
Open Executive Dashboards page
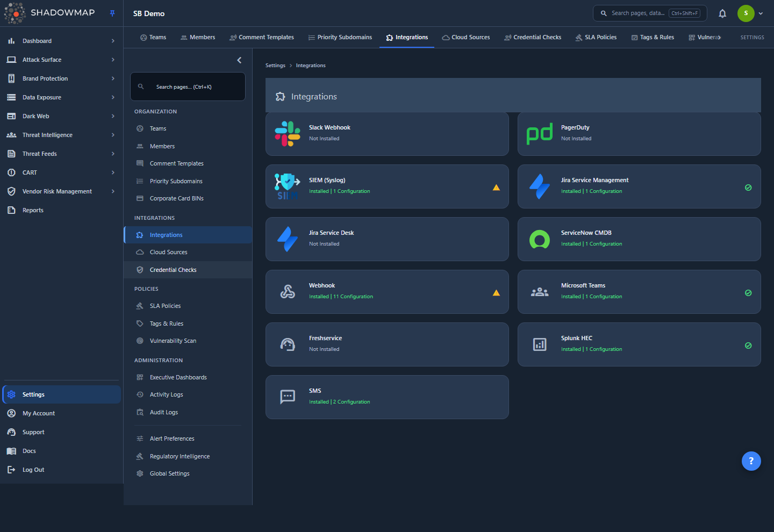pos(188,377)
